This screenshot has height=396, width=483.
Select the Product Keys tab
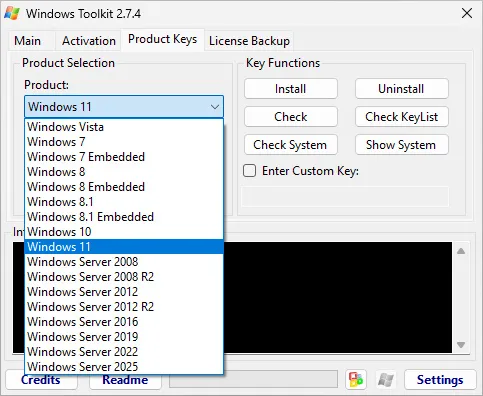163,40
